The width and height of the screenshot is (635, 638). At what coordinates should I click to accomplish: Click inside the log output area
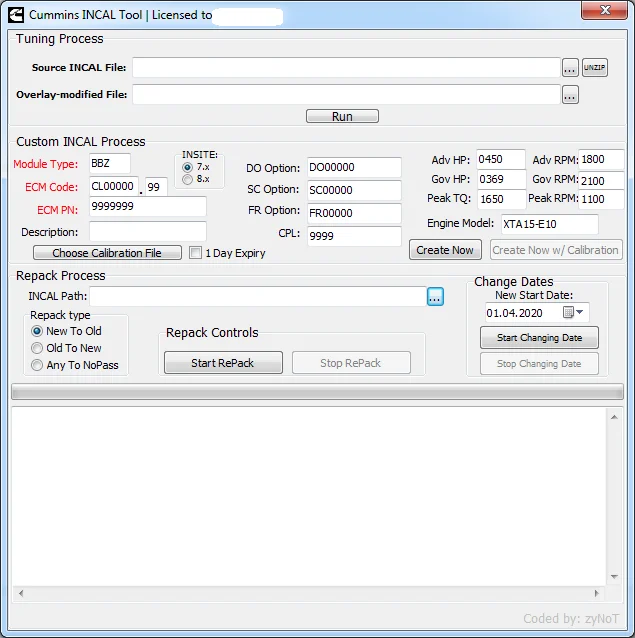309,496
